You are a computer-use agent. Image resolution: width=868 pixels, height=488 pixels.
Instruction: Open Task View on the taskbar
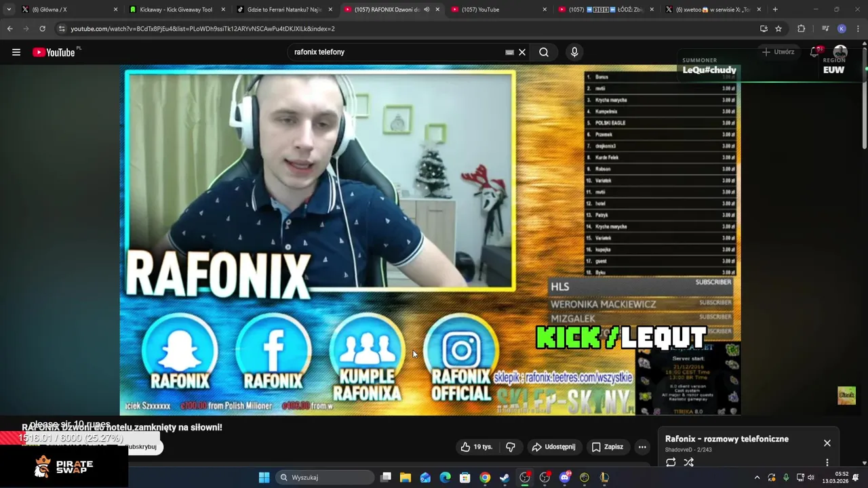click(x=386, y=477)
